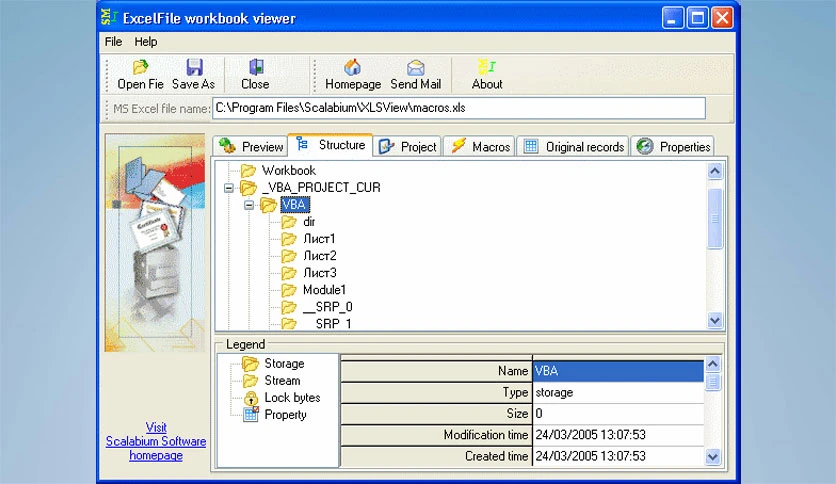Switch to the Project tab
This screenshot has height=484, width=836.
[x=407, y=147]
